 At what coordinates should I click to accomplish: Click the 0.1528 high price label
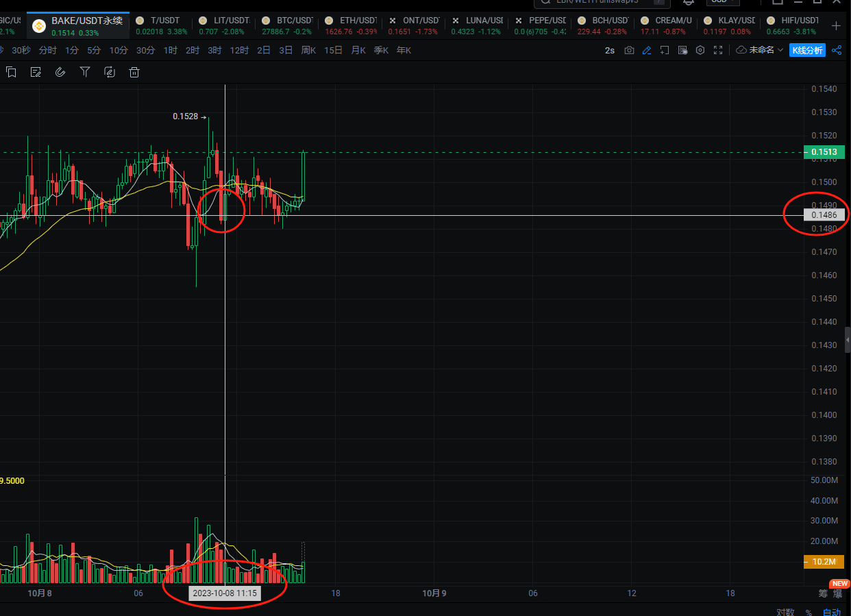point(186,116)
